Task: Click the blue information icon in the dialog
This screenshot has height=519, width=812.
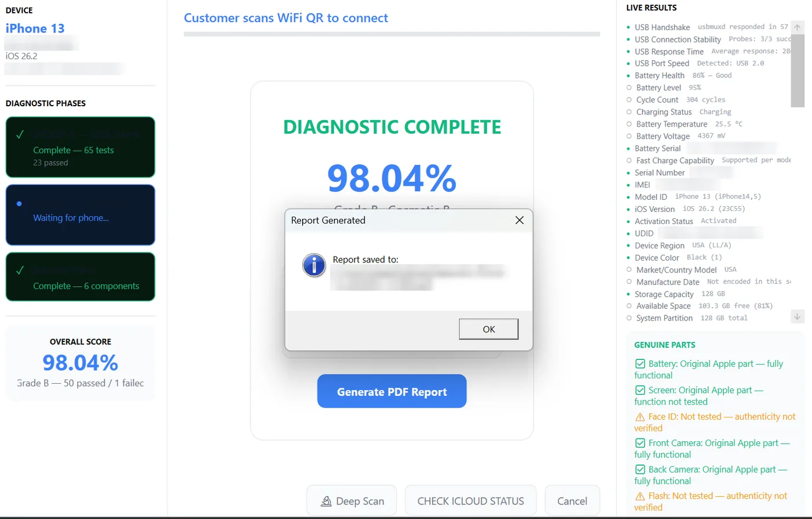Action: pyautogui.click(x=314, y=266)
